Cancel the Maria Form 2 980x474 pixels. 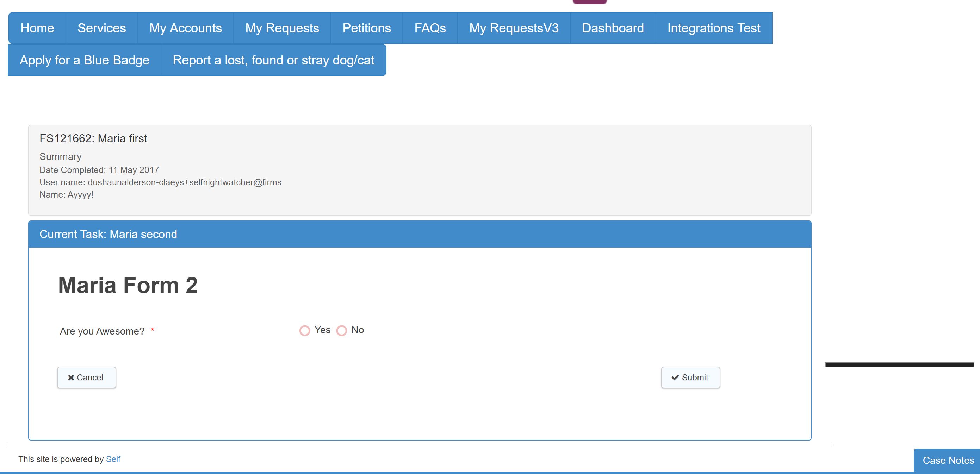pyautogui.click(x=86, y=378)
